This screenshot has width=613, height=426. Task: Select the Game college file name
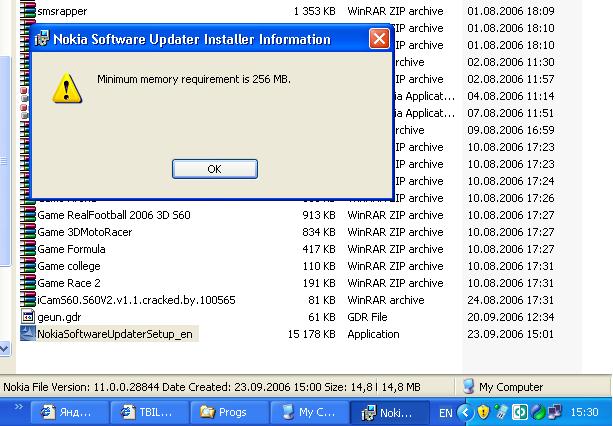[69, 266]
